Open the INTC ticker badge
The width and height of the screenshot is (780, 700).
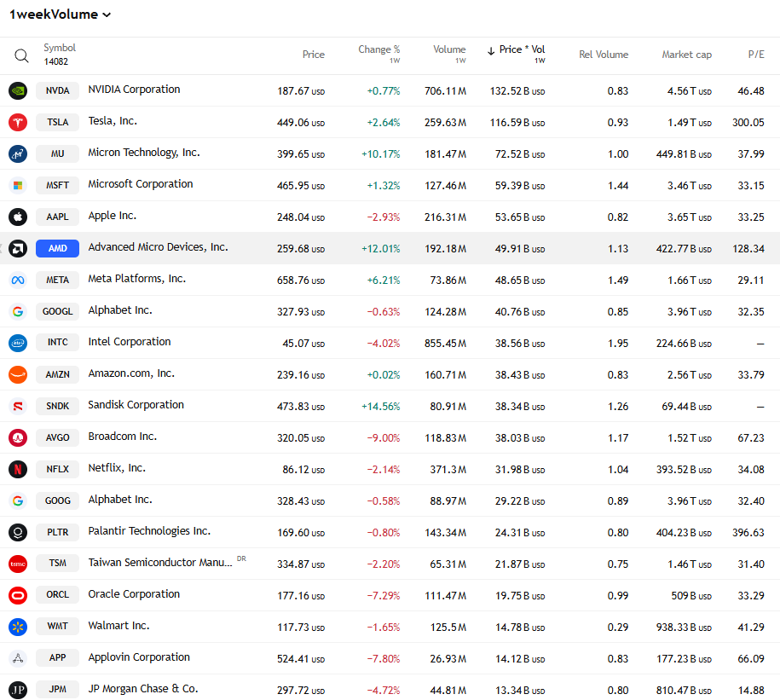coord(58,343)
